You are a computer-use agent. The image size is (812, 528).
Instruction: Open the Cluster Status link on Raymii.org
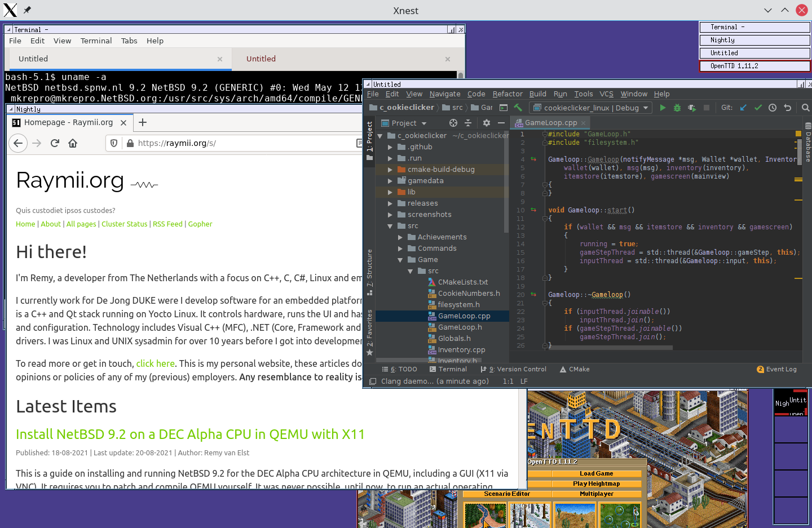(x=124, y=224)
